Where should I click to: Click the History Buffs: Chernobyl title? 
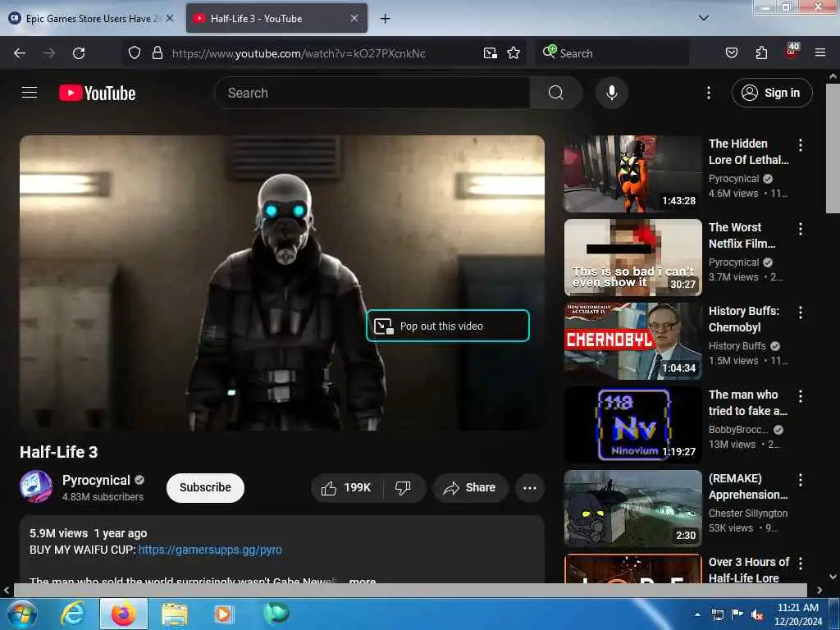pyautogui.click(x=743, y=319)
